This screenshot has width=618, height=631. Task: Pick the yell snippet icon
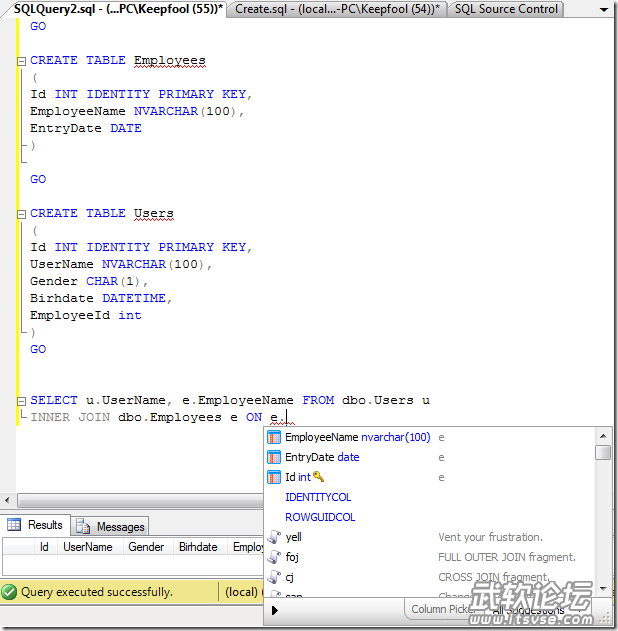(274, 537)
